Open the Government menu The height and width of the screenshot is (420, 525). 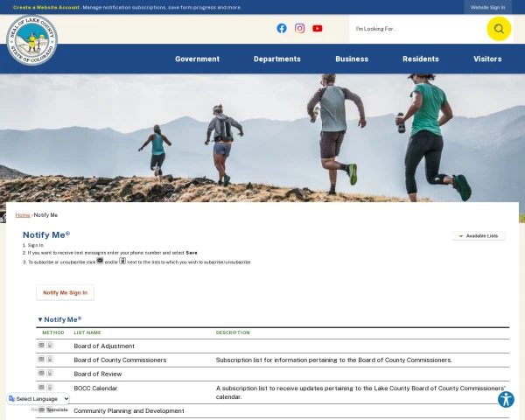[197, 59]
